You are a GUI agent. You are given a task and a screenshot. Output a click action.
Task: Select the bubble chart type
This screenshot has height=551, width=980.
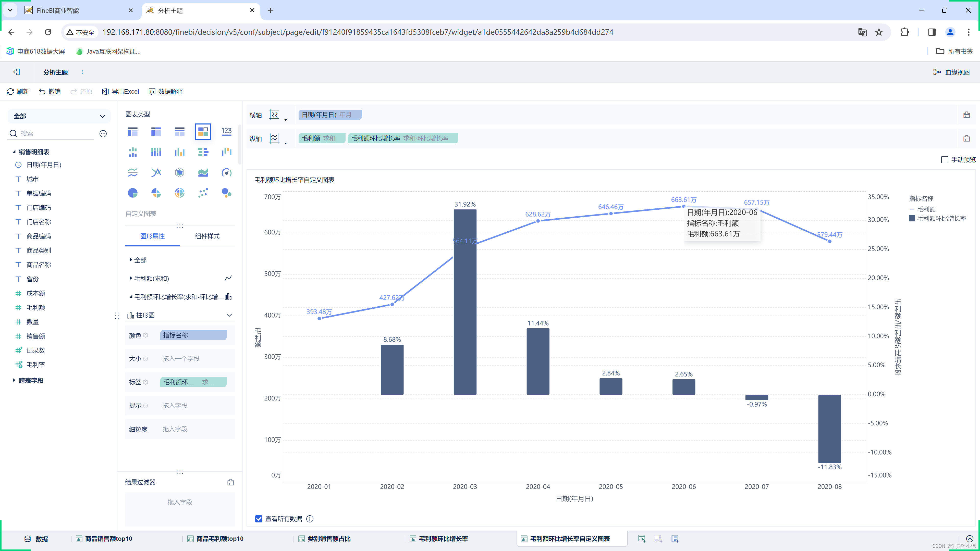coord(227,193)
